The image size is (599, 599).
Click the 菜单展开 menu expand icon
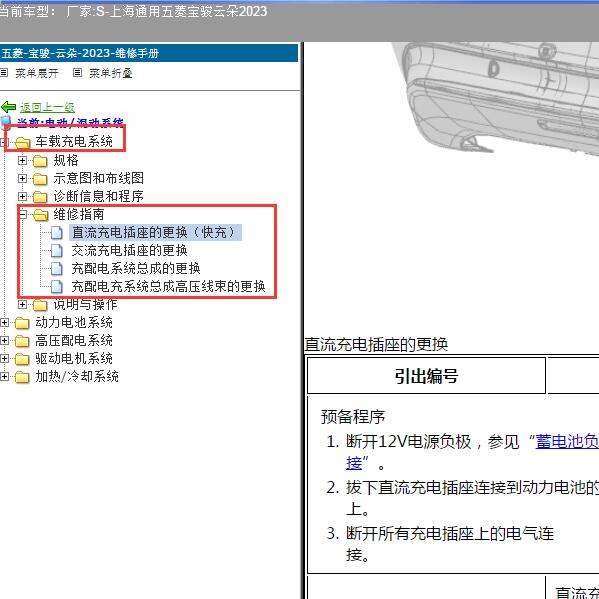[4, 72]
